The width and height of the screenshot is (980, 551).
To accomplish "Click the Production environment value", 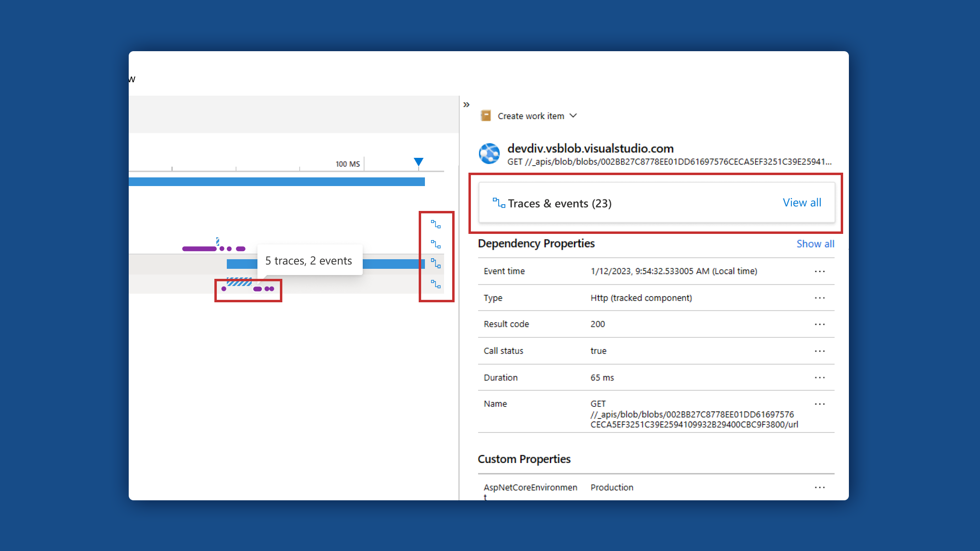I will pyautogui.click(x=612, y=487).
